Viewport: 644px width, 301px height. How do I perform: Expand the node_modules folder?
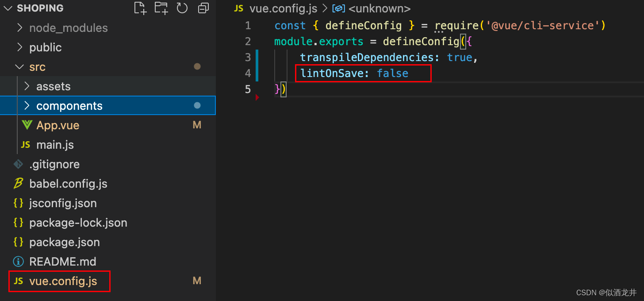click(x=19, y=27)
